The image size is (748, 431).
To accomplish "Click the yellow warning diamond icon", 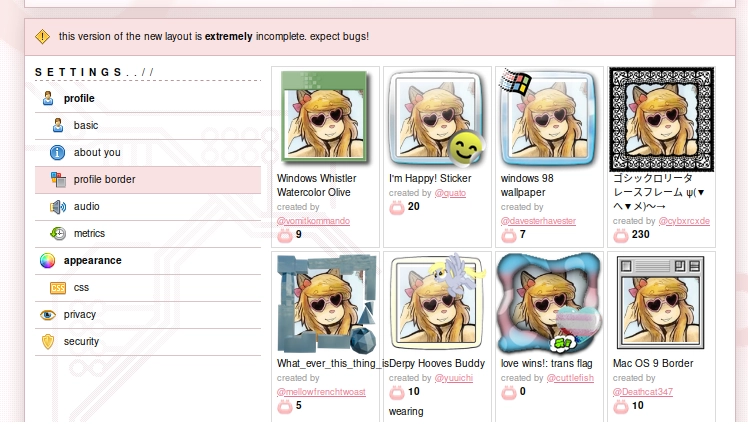I will click(x=42, y=36).
